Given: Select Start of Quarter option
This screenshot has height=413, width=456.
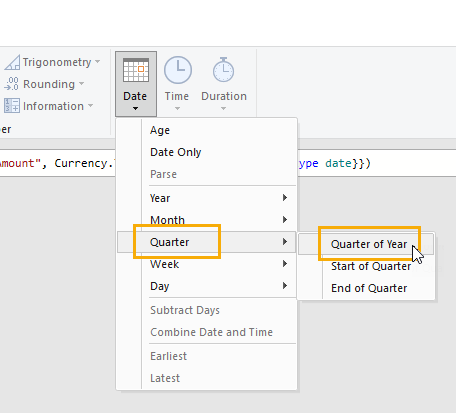Looking at the screenshot, I should 366,266.
